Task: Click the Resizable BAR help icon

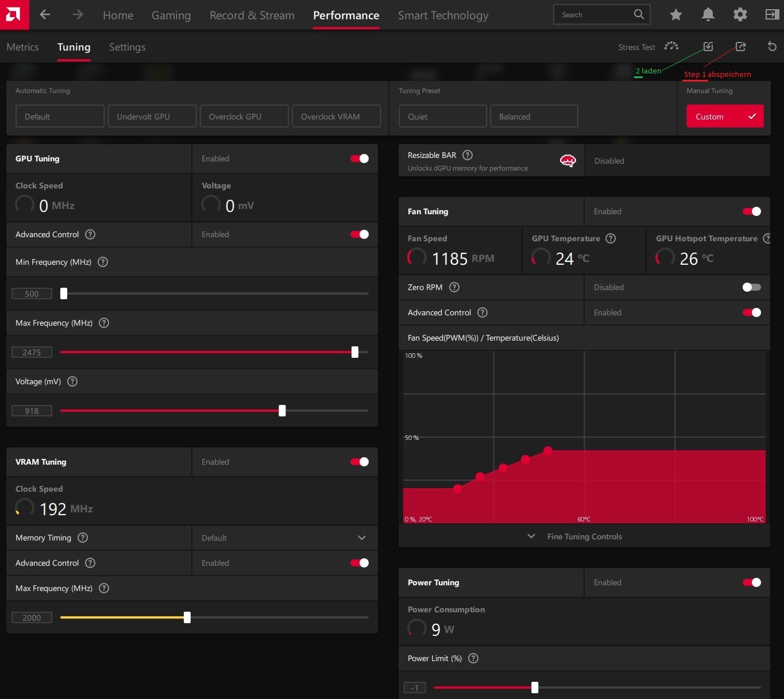Action: point(468,155)
